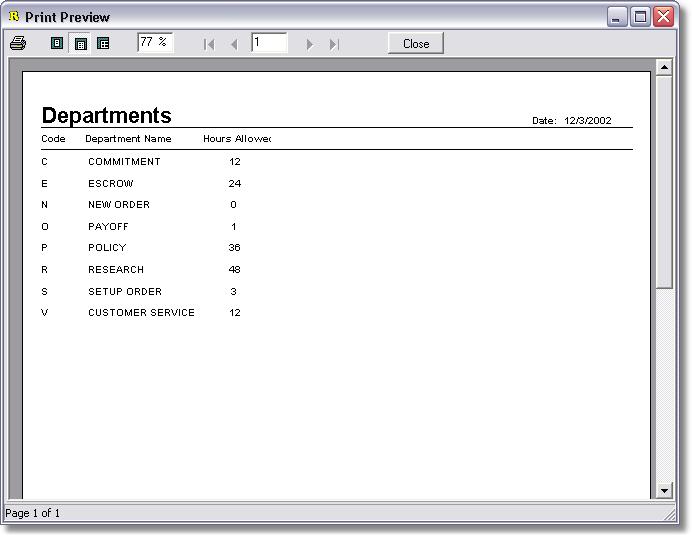Click the window resize grip in status bar

pos(670,514)
